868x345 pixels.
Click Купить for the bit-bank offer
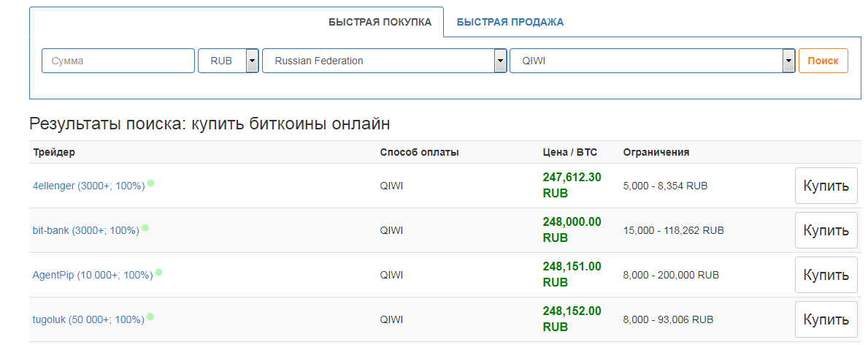(826, 230)
